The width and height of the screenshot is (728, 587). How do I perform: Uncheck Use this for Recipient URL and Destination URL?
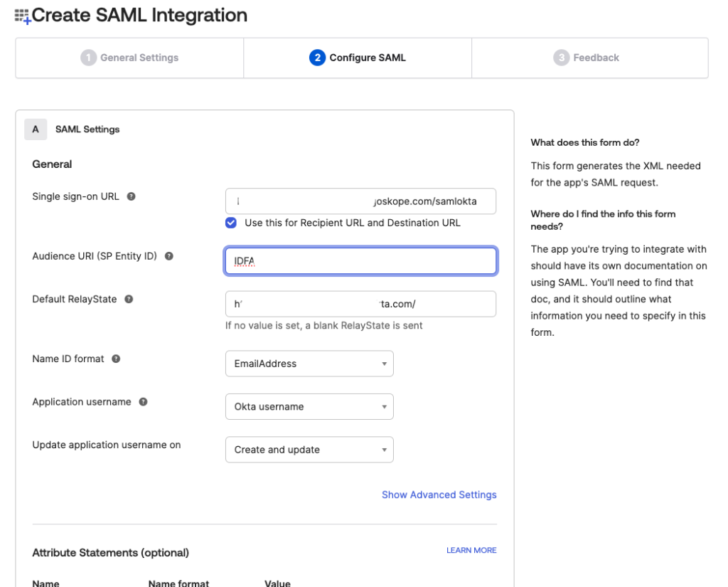[x=231, y=223]
